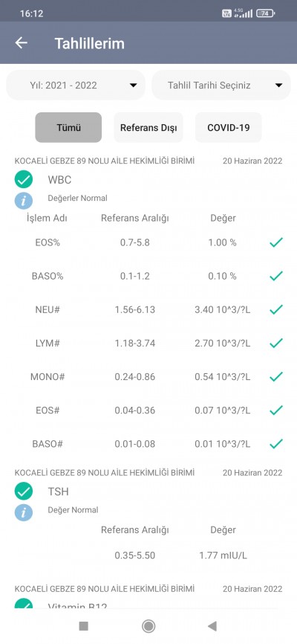Viewport: 297px width, 644px height.
Task: Go back with the arrow icon
Action: click(x=22, y=42)
